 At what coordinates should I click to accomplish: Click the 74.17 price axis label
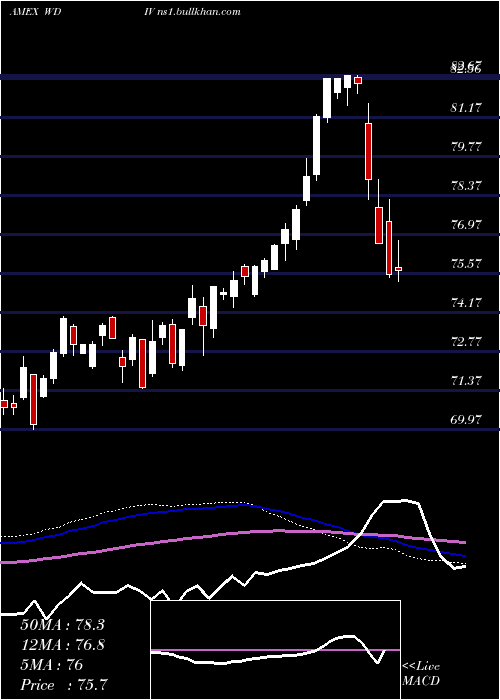point(467,303)
